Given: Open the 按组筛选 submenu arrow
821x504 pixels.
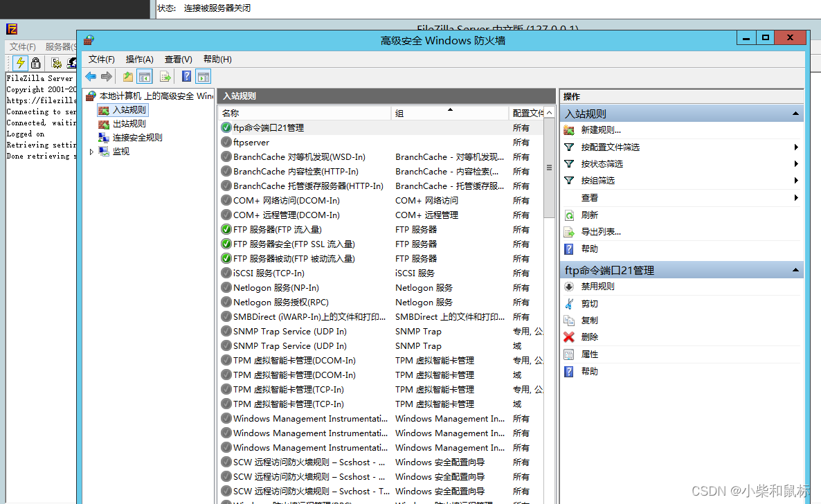Looking at the screenshot, I should pyautogui.click(x=796, y=180).
